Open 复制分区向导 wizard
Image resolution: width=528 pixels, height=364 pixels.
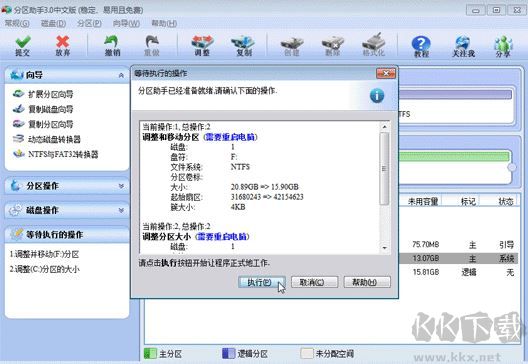[x=43, y=124]
